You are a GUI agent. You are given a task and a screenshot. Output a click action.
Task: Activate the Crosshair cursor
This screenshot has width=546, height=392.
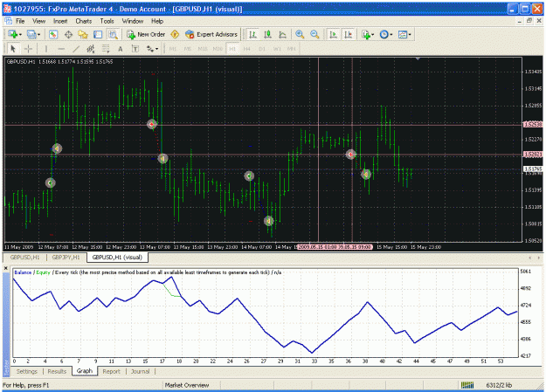(28, 49)
